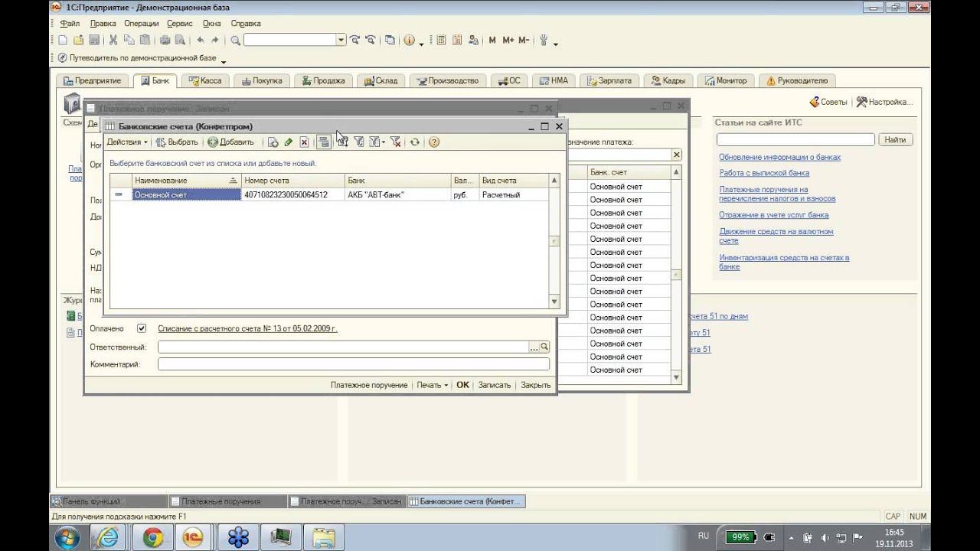Sort by the Банк column header
The width and height of the screenshot is (980, 551).
[398, 181]
